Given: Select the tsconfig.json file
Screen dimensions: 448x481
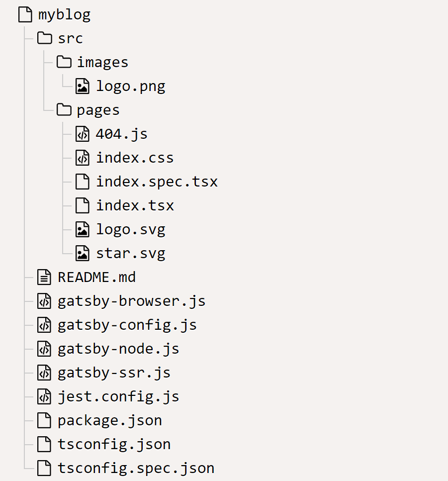Looking at the screenshot, I should [114, 445].
